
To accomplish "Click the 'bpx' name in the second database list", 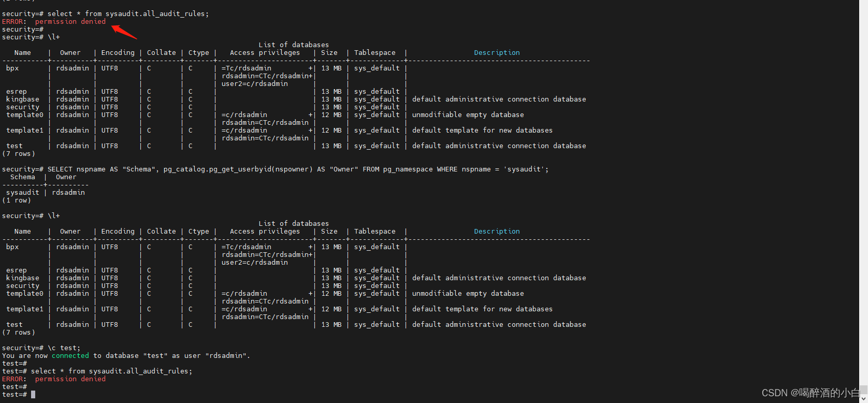I will point(12,247).
